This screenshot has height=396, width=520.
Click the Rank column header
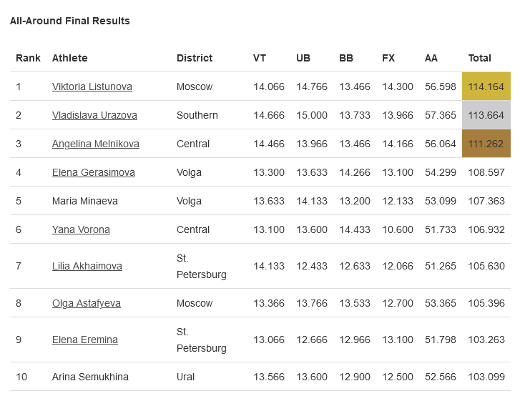point(28,58)
